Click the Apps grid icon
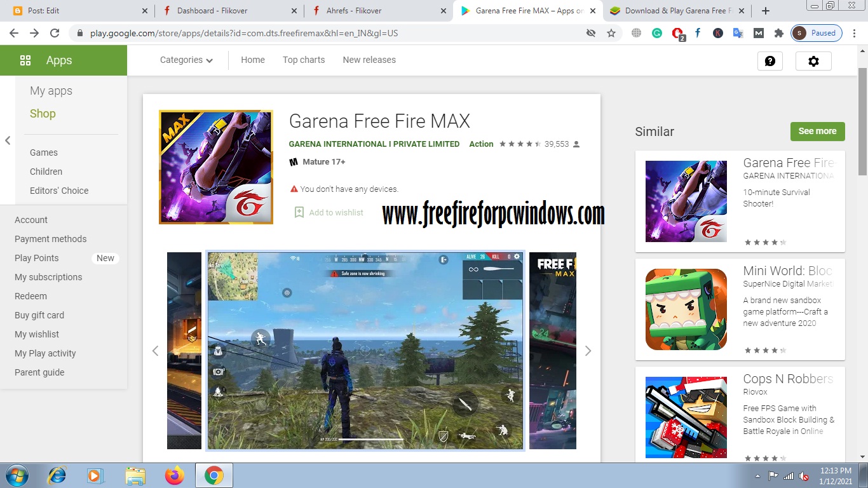The image size is (868, 488). pos(25,60)
